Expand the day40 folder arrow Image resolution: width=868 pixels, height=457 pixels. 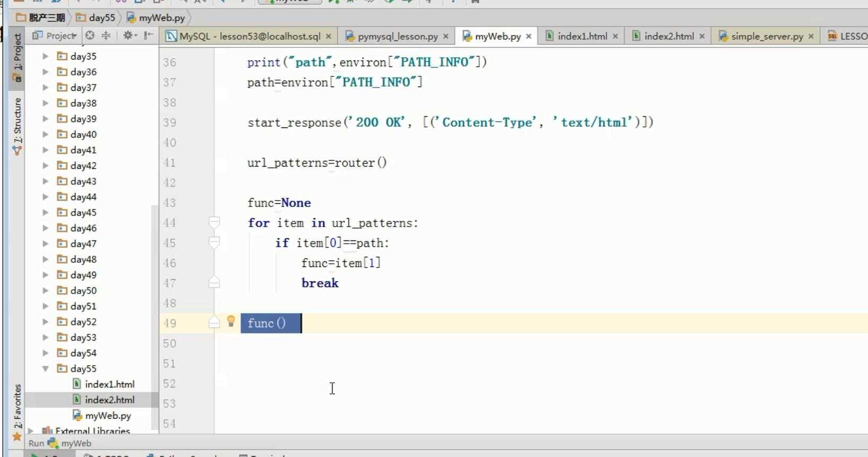[x=46, y=134]
